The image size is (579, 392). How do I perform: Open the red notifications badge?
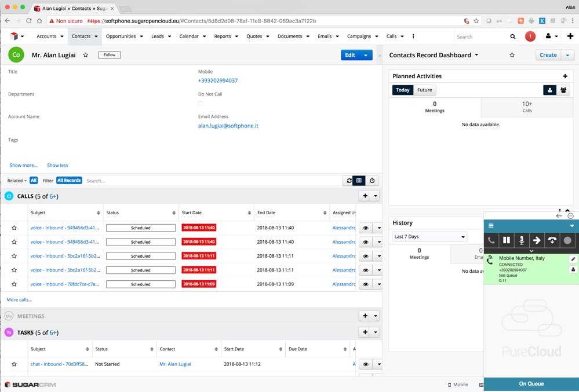point(530,36)
